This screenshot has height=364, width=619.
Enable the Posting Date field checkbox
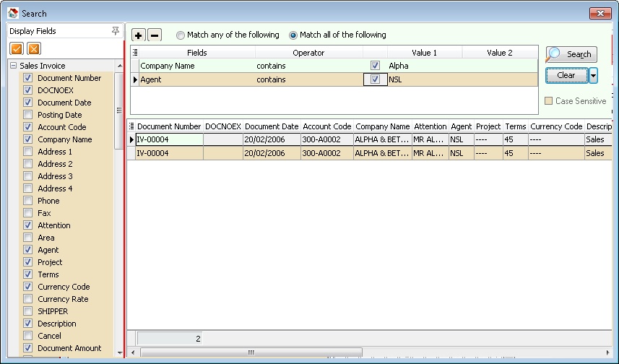[28, 115]
